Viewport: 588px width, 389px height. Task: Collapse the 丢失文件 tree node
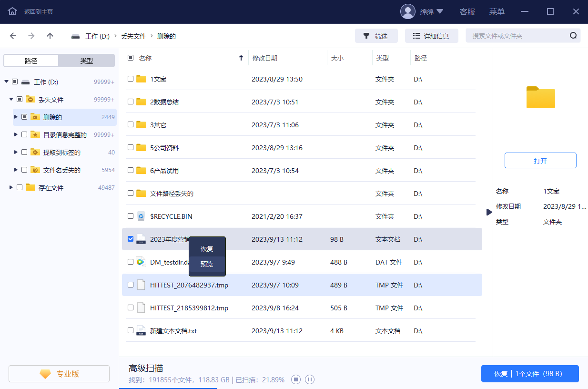point(11,99)
